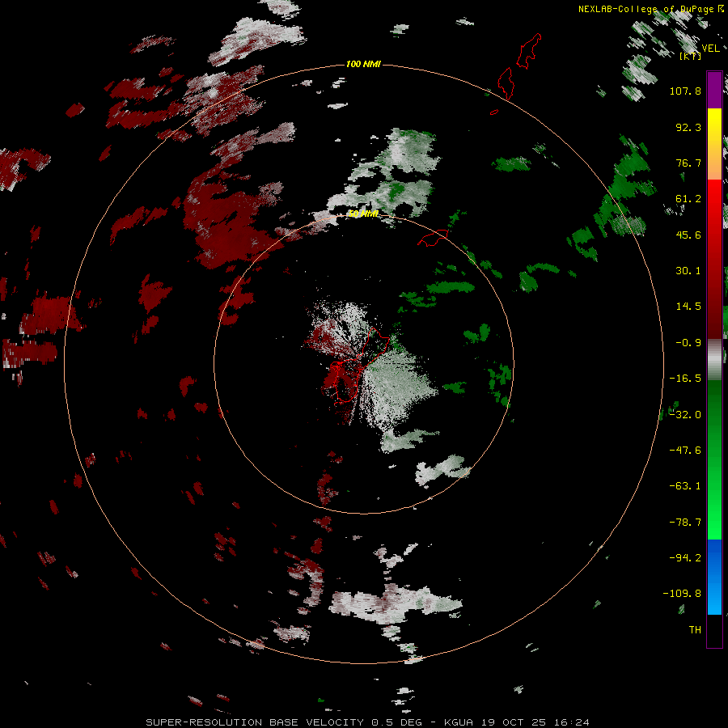Viewport: 728px width, 728px height.
Task: Click the -0.9 value on the velocity scale
Action: click(x=688, y=343)
